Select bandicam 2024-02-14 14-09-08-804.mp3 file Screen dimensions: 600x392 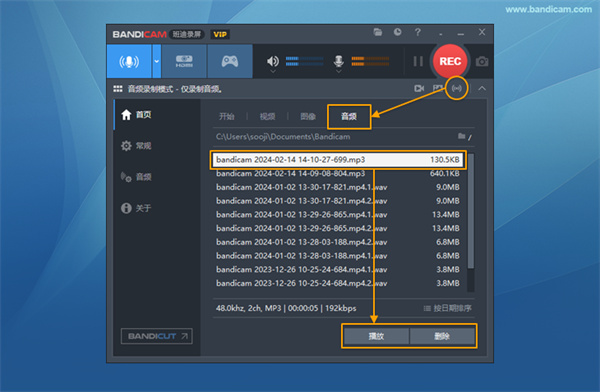coord(338,173)
